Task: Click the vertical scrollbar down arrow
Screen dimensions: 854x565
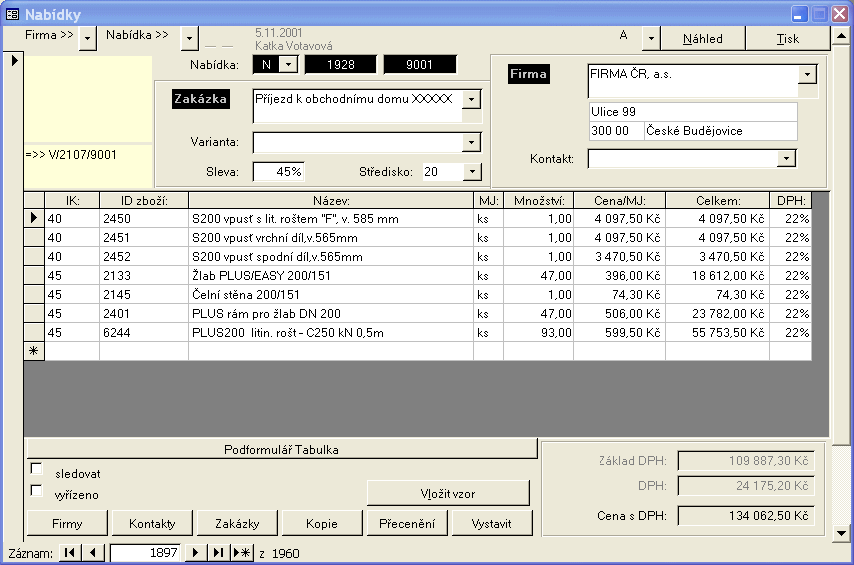Action: [x=843, y=533]
